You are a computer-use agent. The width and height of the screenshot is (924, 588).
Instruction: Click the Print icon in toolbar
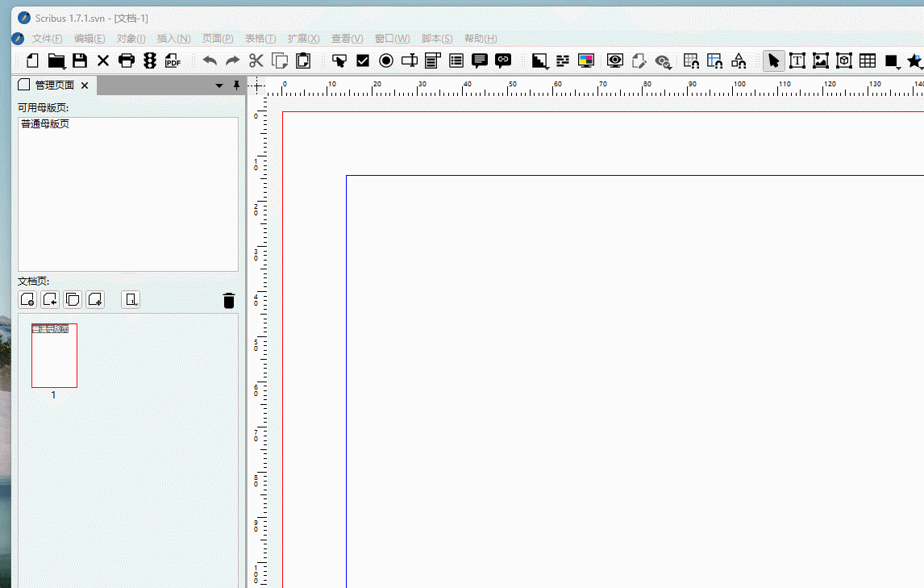click(x=127, y=60)
